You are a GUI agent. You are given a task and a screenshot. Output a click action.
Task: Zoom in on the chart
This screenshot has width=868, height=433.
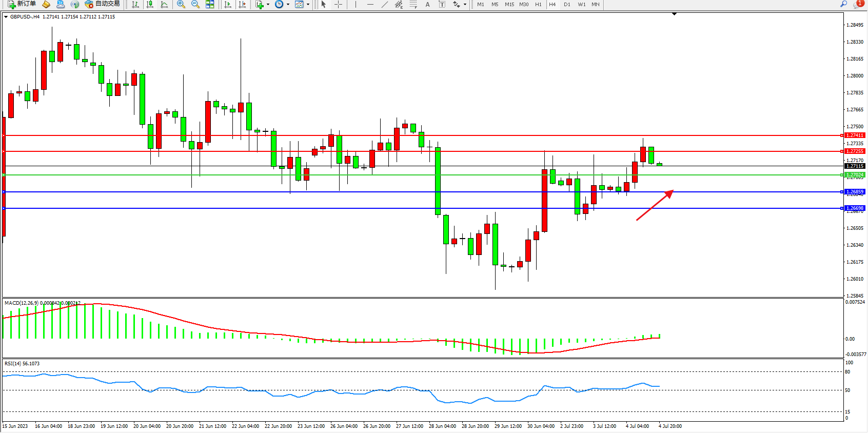coord(181,4)
